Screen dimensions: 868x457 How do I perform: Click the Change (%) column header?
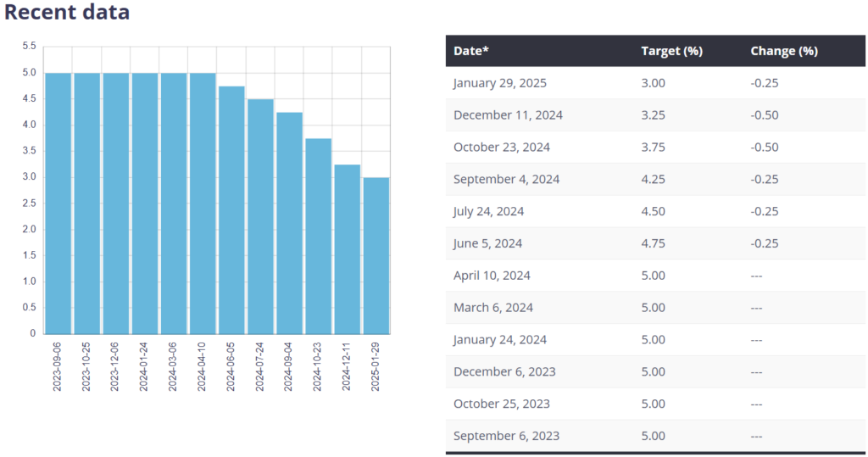point(783,51)
